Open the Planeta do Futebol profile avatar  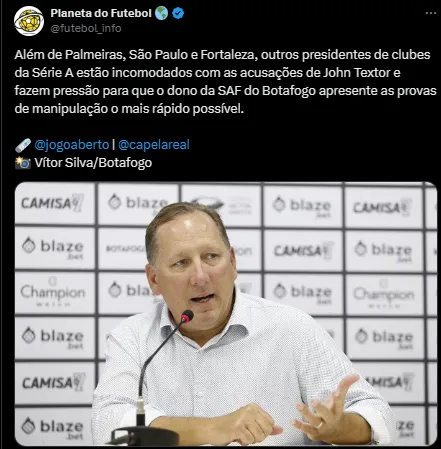pos(29,21)
